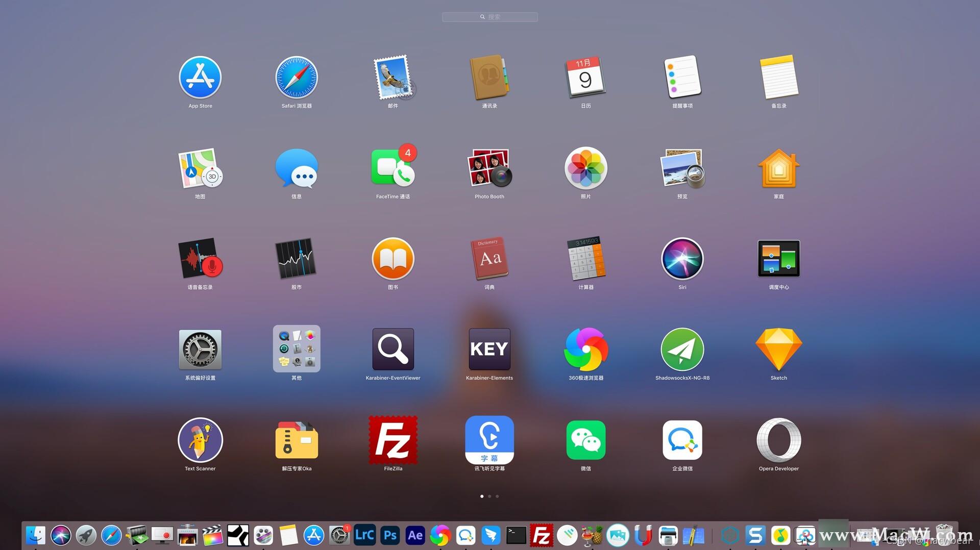Open 系统偏好设置 in the Launchpad grid
Screen dimensions: 980x550
coord(200,349)
